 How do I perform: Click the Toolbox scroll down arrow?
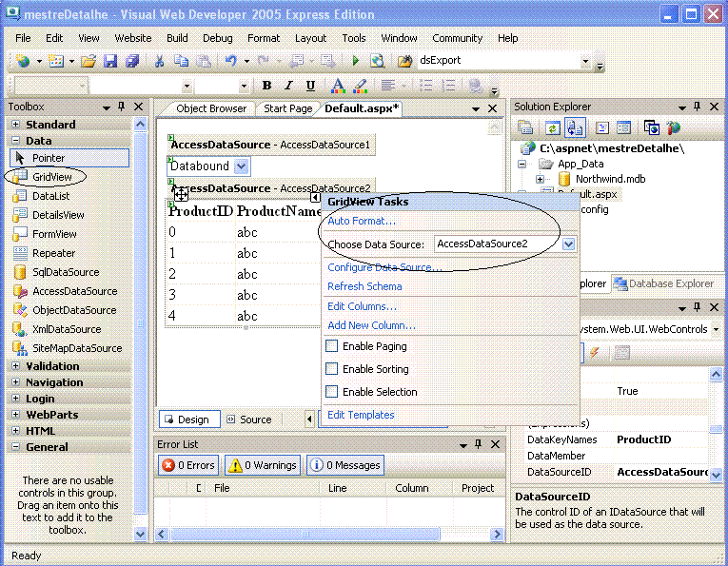140,534
